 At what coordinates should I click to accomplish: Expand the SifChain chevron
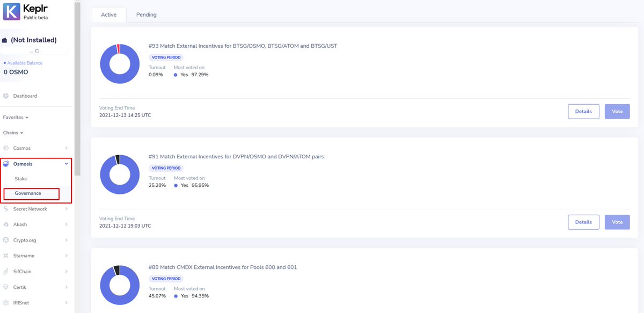click(x=66, y=271)
